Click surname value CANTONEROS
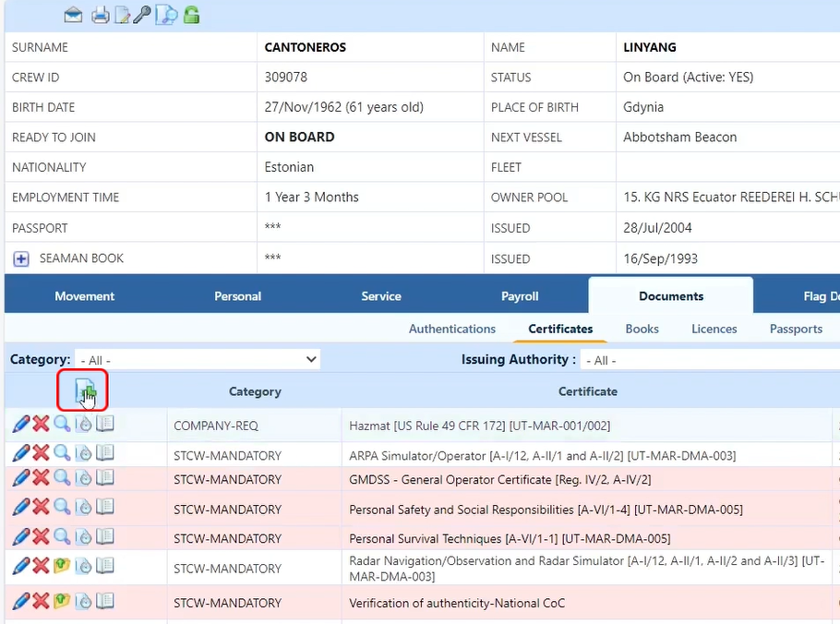The width and height of the screenshot is (840, 624). point(306,47)
